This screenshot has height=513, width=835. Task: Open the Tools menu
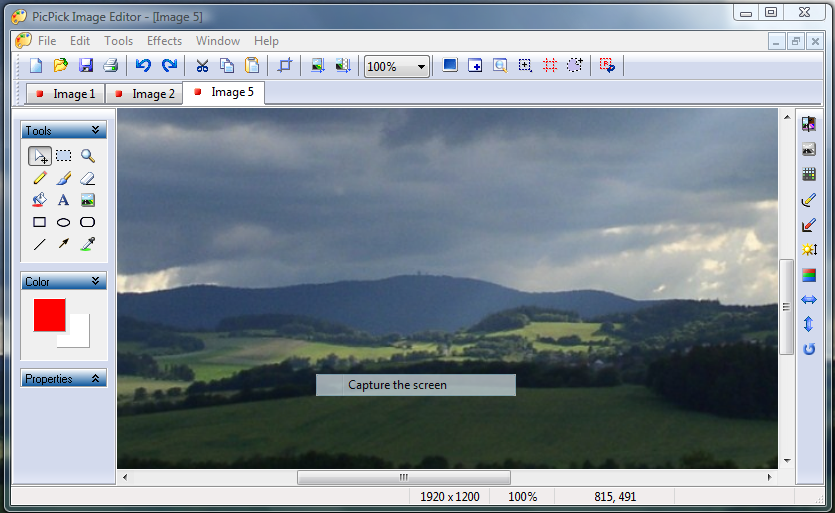[x=118, y=41]
